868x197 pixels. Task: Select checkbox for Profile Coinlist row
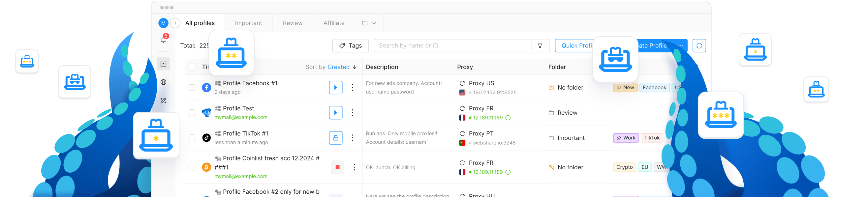192,167
